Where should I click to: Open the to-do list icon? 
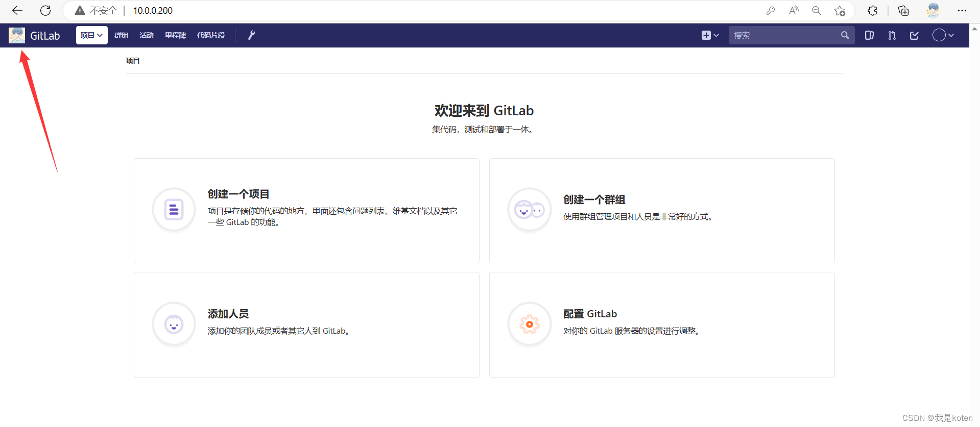[914, 35]
